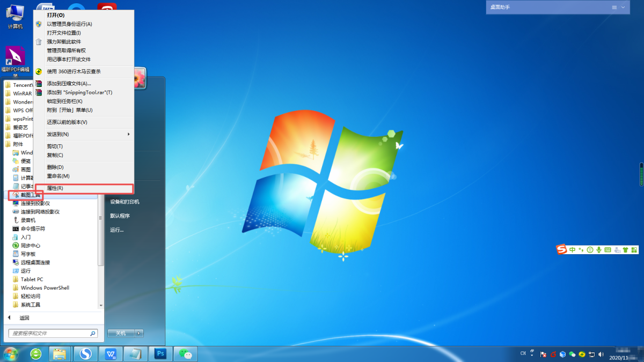The width and height of the screenshot is (644, 362).
Task: Click the 返回 back button in Start menu
Action: point(24,318)
